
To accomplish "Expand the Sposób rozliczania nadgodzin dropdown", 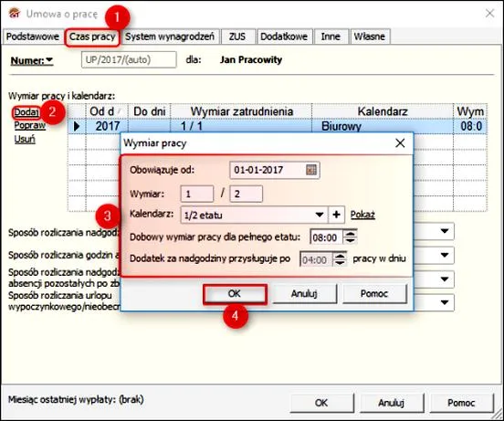I will point(445,231).
